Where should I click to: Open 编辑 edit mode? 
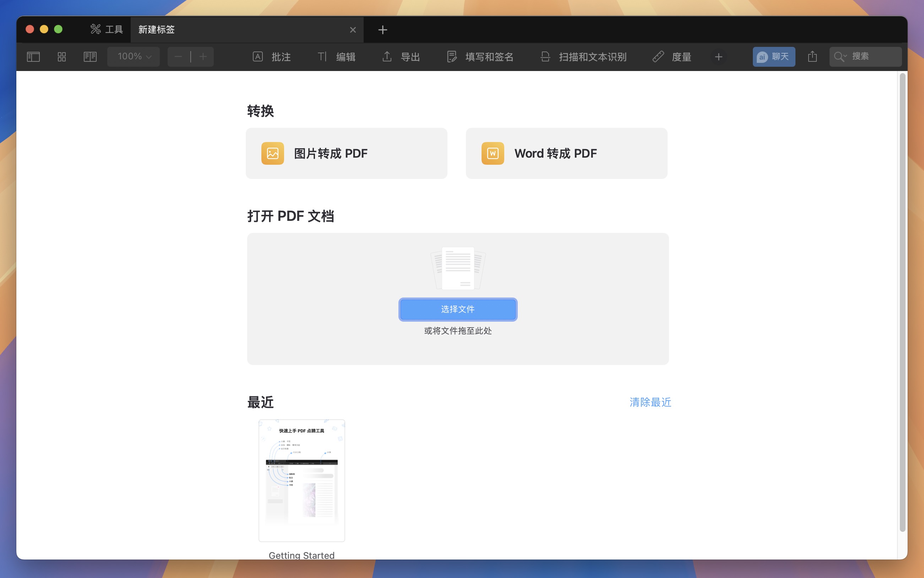[x=336, y=57]
